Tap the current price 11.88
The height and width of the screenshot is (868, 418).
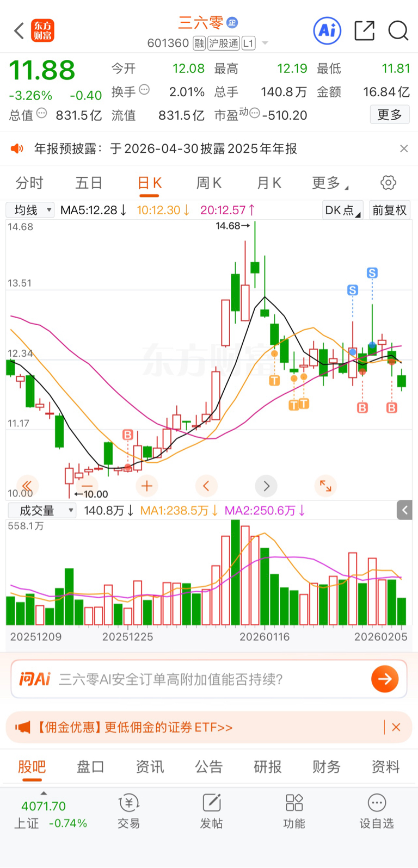tap(42, 71)
